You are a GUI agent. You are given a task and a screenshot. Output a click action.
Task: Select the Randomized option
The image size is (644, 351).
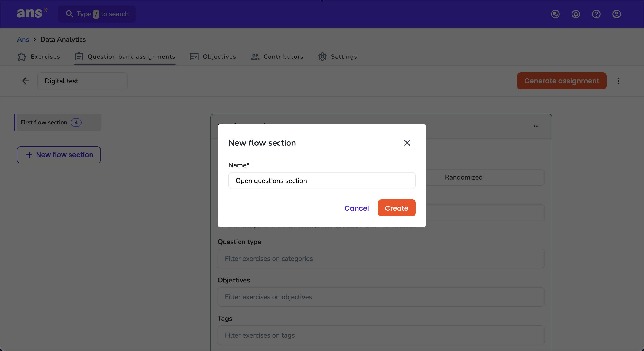(463, 177)
